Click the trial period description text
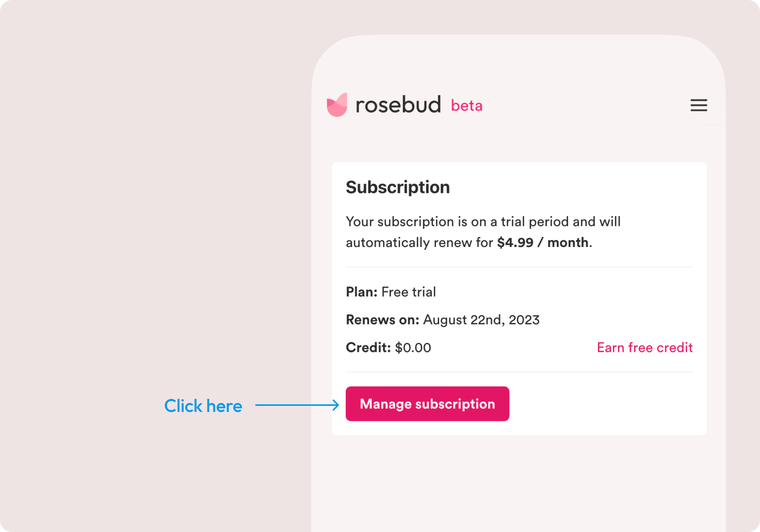The image size is (760, 532). pos(483,232)
